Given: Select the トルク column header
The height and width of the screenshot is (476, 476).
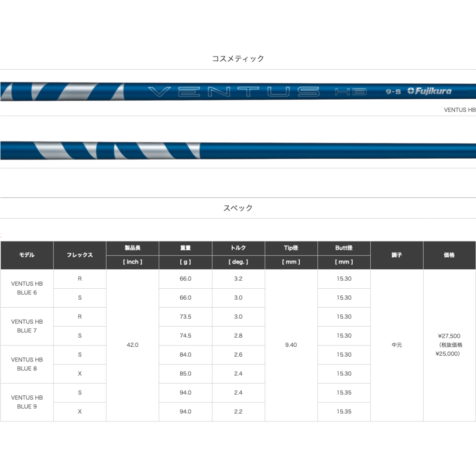Looking at the screenshot, I should [x=238, y=248].
